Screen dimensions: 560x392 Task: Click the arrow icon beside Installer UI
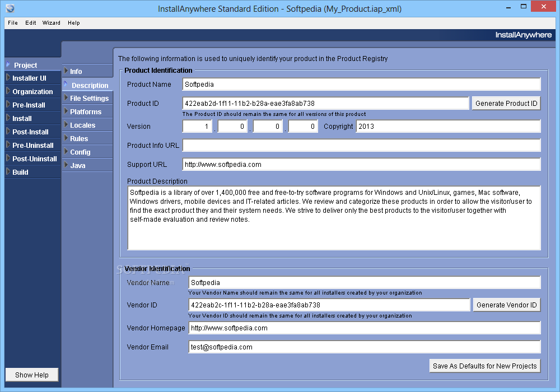click(8, 77)
